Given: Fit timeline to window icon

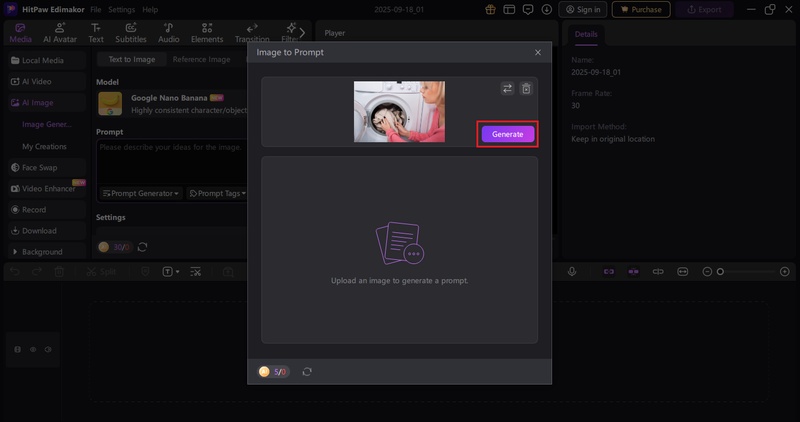Looking at the screenshot, I should [683, 272].
